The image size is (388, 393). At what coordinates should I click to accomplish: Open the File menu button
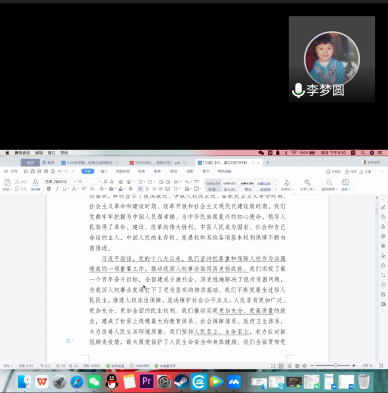tap(11, 171)
